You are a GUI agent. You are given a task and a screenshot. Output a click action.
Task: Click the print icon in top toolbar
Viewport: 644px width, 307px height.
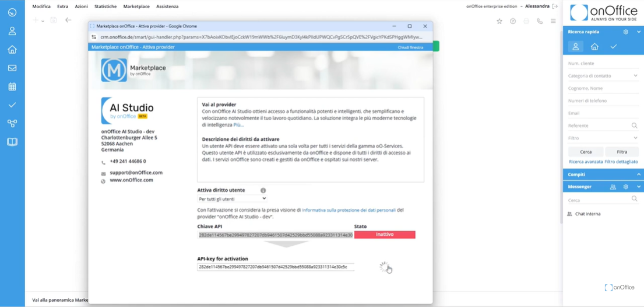point(526,21)
